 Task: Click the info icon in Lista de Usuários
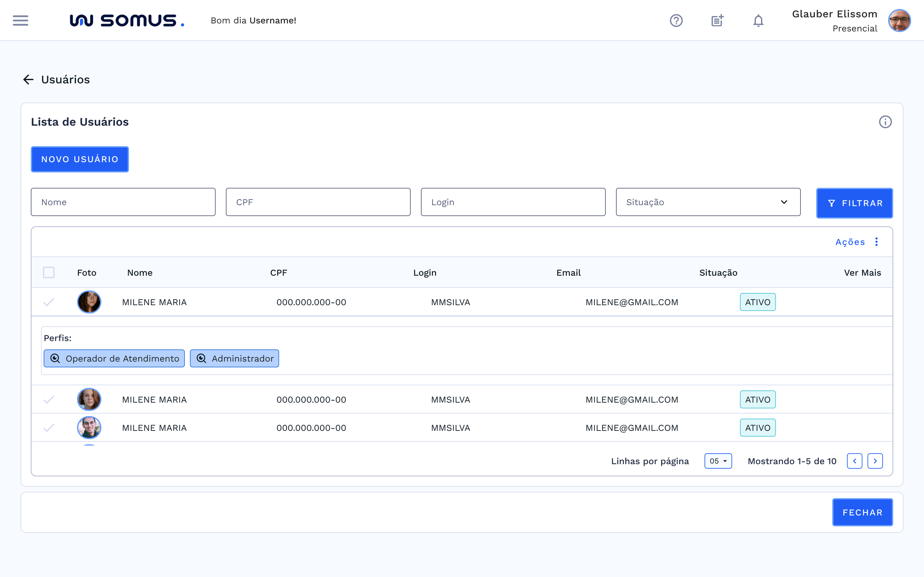click(885, 122)
